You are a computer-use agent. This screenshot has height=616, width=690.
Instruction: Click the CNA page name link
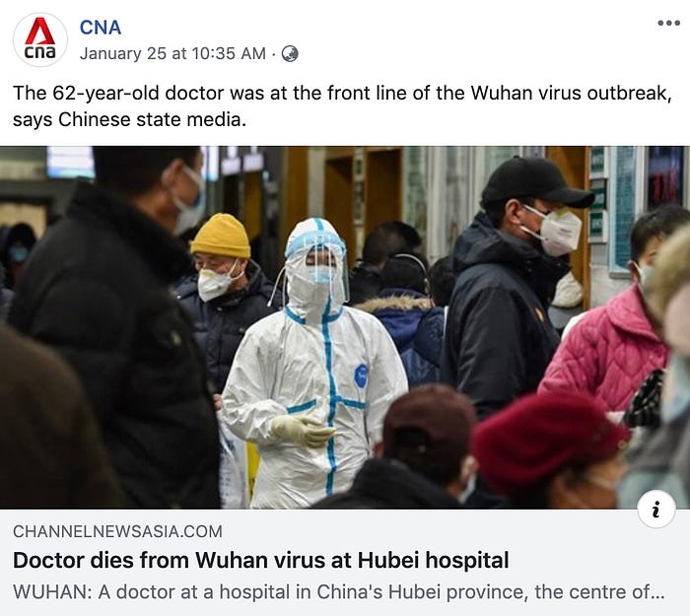point(101,28)
